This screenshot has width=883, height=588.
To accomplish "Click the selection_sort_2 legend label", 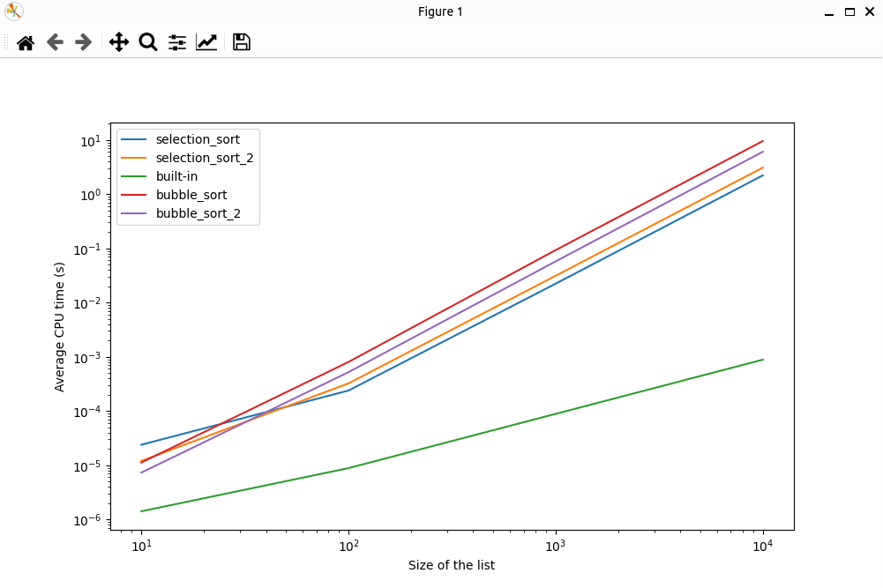I will [x=204, y=158].
